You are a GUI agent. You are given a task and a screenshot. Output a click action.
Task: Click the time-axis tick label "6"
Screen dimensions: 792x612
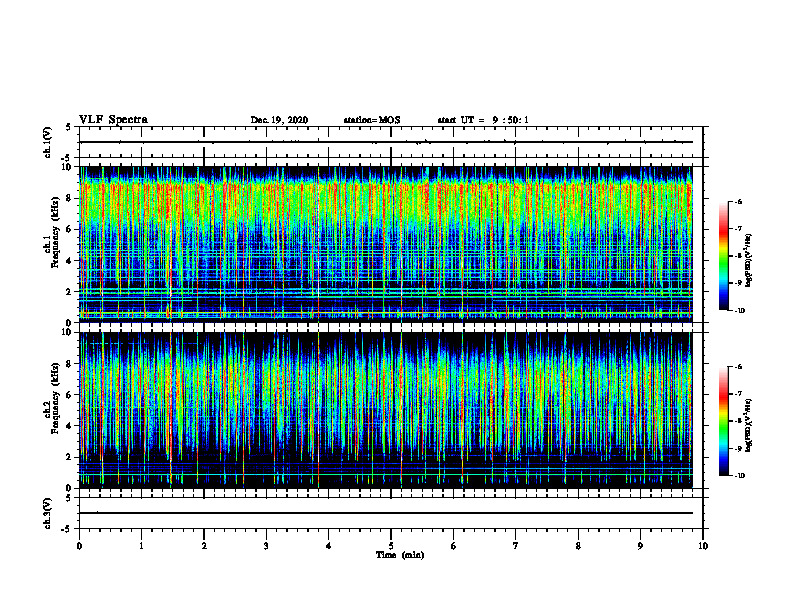pyautogui.click(x=454, y=546)
